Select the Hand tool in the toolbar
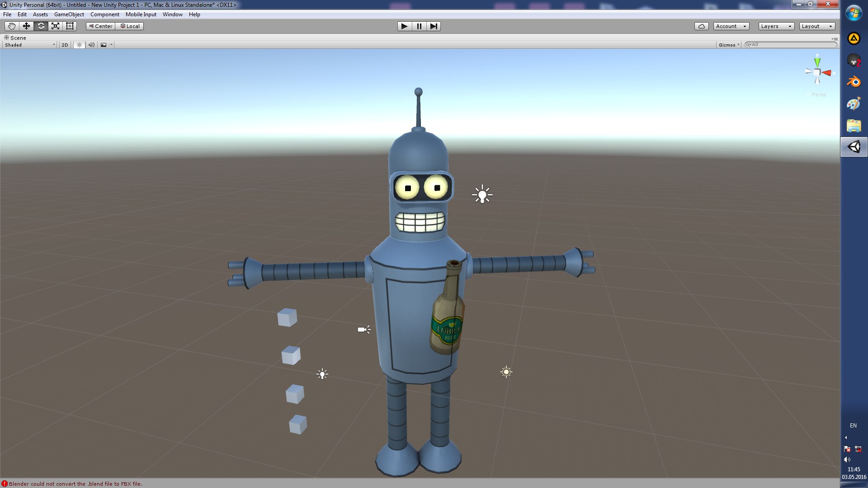868x488 pixels. (x=12, y=26)
